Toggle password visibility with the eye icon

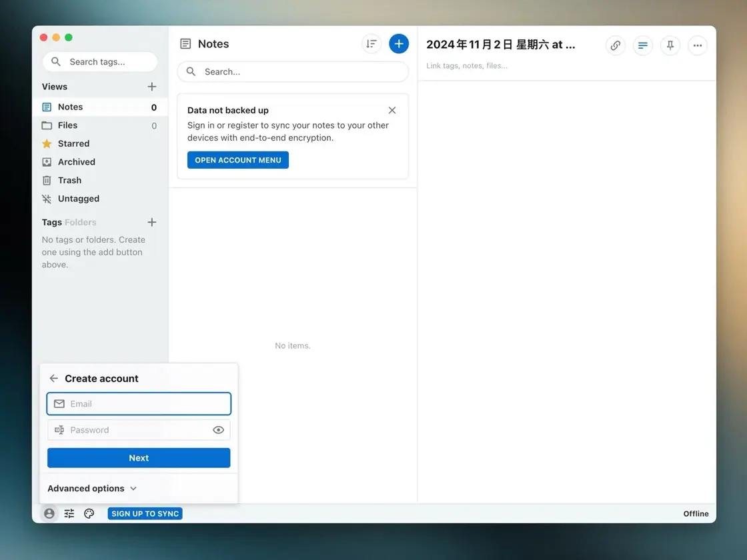coord(218,430)
